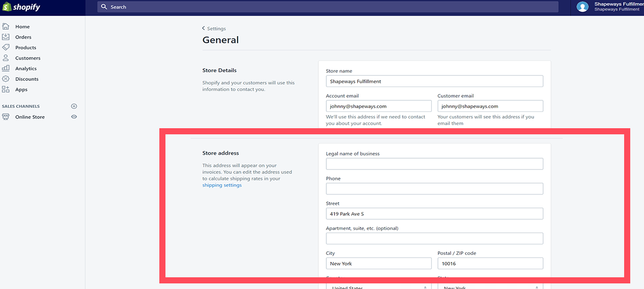View Online Store using eye icon
Viewport: 644px width, 289px height.
tap(74, 117)
